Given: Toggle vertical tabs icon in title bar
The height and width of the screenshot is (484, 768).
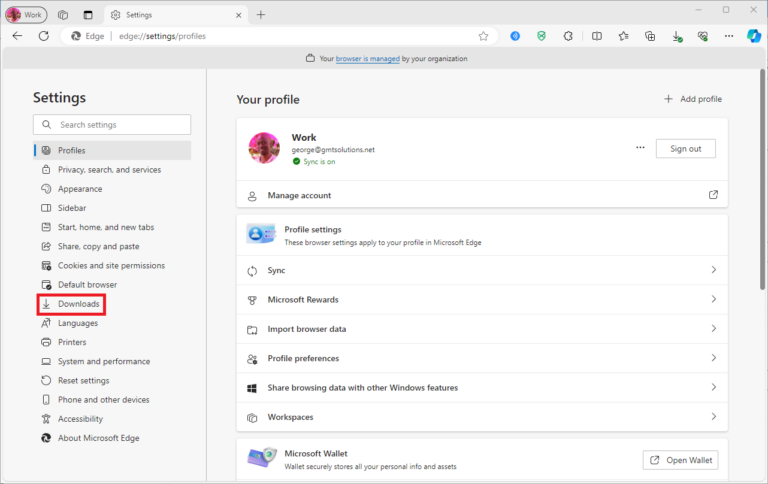Looking at the screenshot, I should [x=88, y=15].
